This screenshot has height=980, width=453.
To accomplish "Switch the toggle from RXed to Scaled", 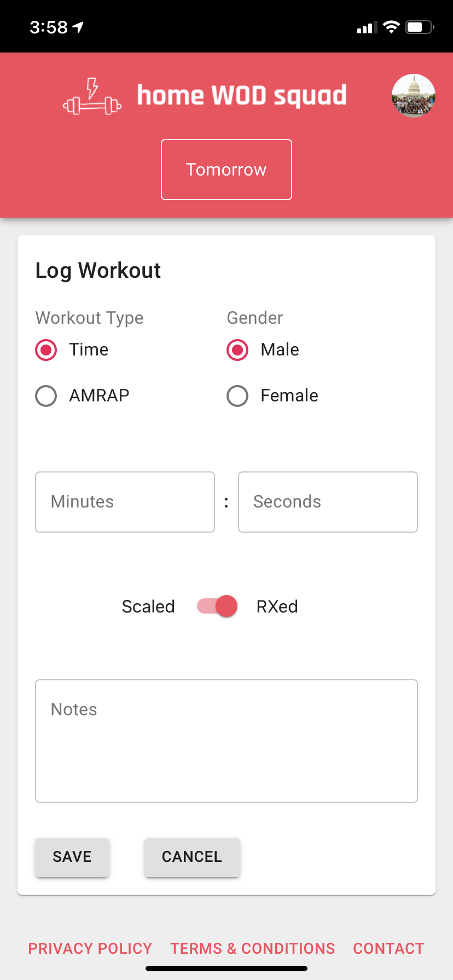I will pos(216,606).
